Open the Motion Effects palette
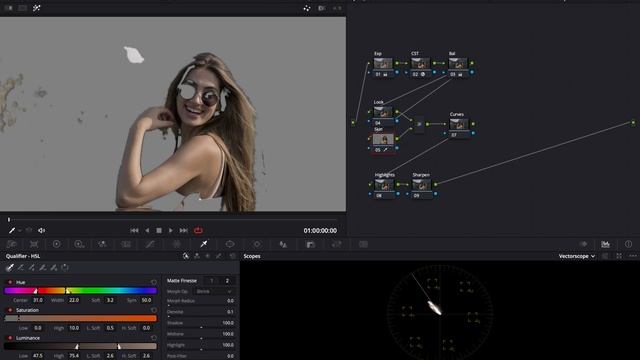 pos(126,244)
